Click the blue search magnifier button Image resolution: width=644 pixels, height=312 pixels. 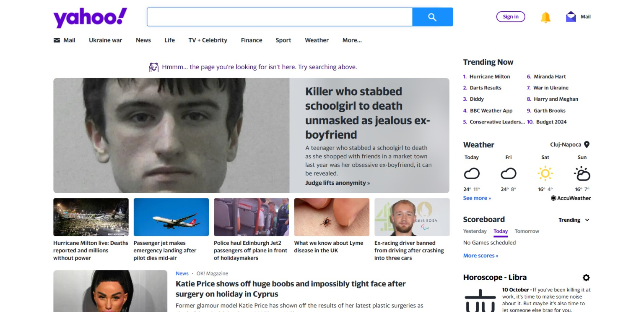tap(433, 17)
